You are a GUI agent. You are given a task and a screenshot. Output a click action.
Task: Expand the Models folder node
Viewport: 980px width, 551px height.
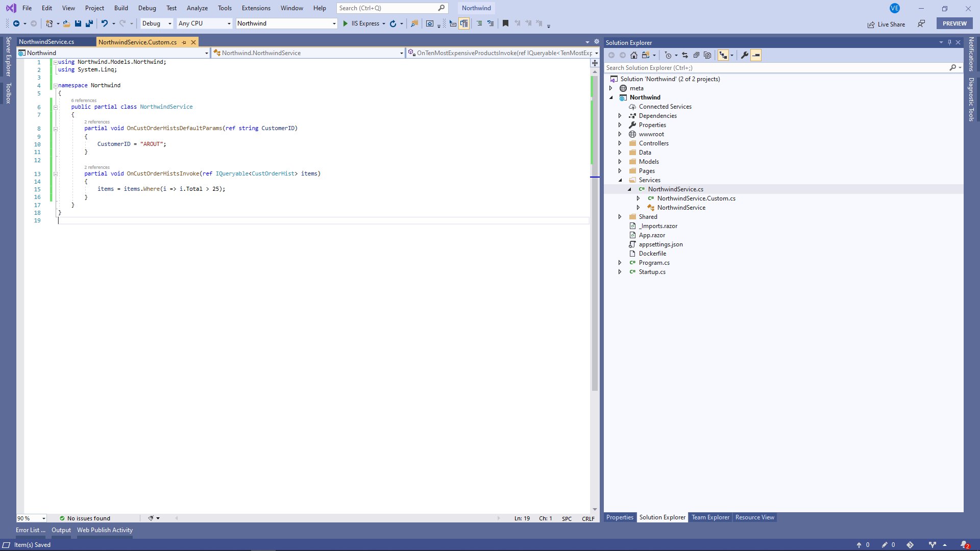pos(620,162)
